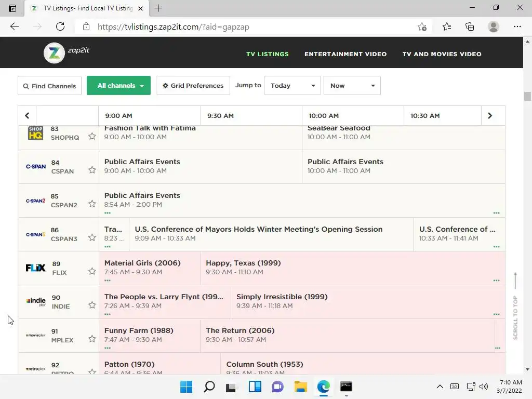Open Happy, Texas (1999) listing
Image resolution: width=532 pixels, height=399 pixels.
[x=353, y=268]
